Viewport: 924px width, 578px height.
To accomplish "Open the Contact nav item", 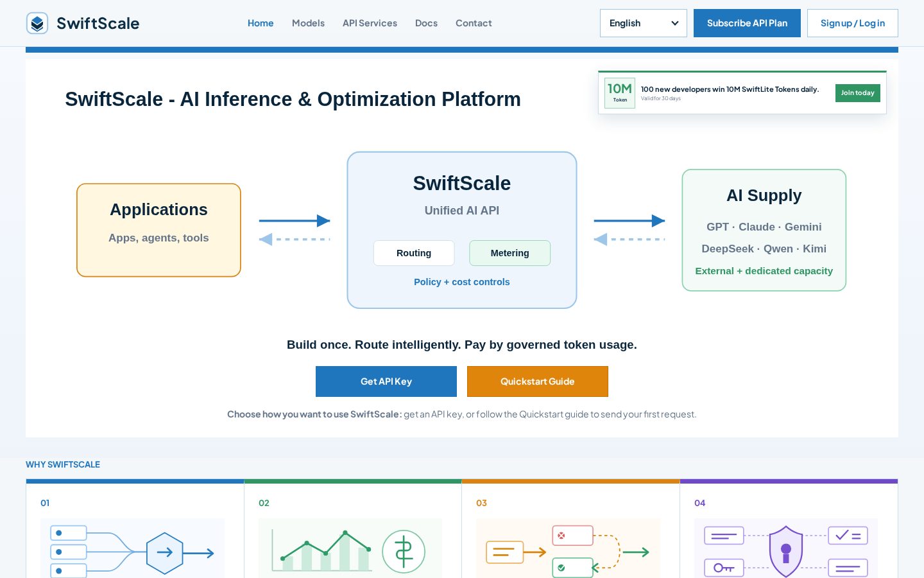I will (474, 23).
